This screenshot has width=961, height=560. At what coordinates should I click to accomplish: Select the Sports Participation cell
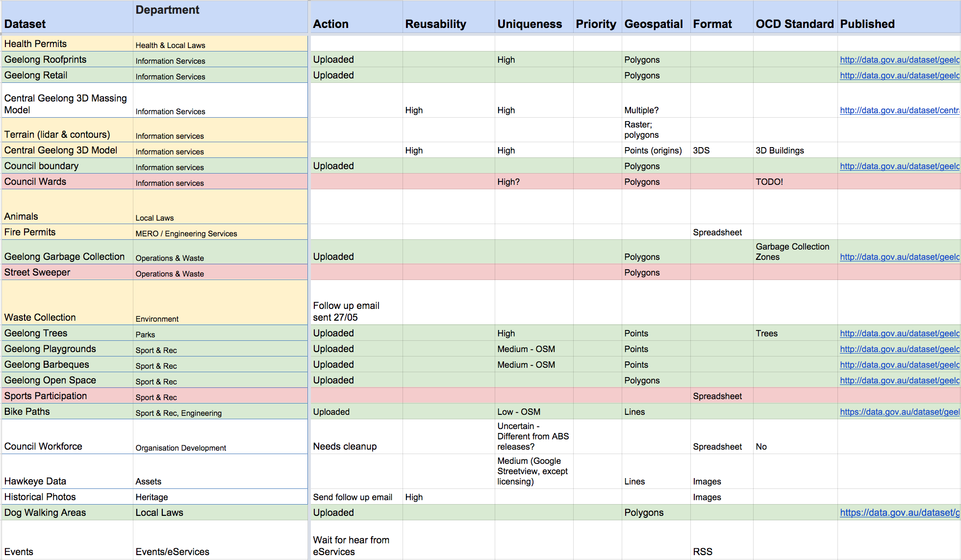click(46, 396)
